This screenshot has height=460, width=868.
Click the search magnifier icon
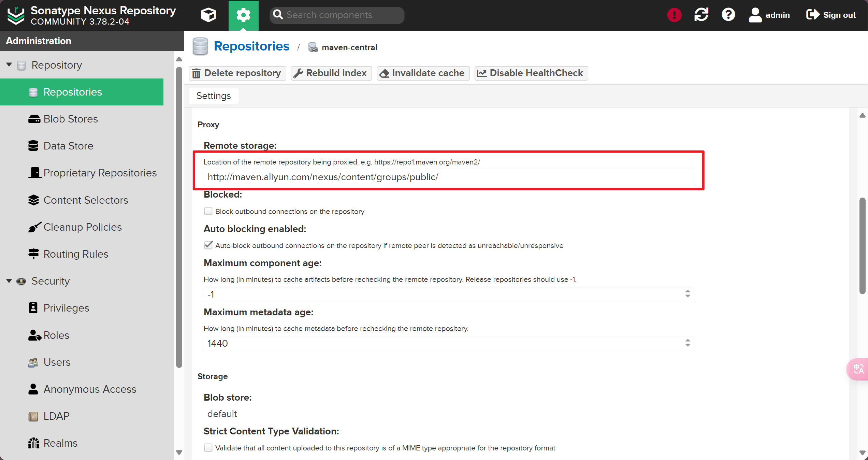coord(278,15)
